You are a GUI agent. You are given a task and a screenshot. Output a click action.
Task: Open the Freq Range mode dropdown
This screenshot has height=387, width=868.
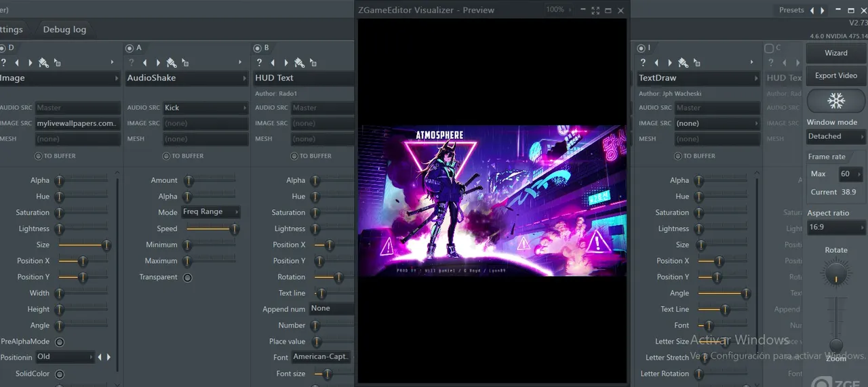point(211,212)
